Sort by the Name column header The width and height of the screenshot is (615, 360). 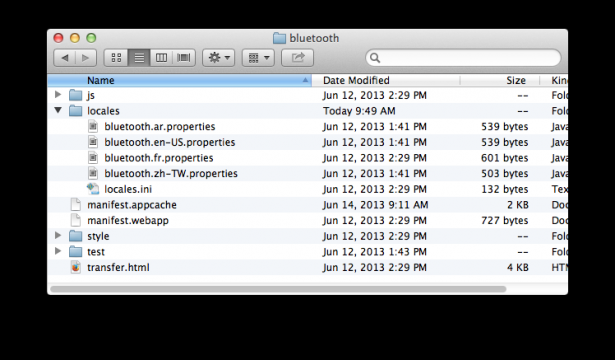(x=180, y=80)
